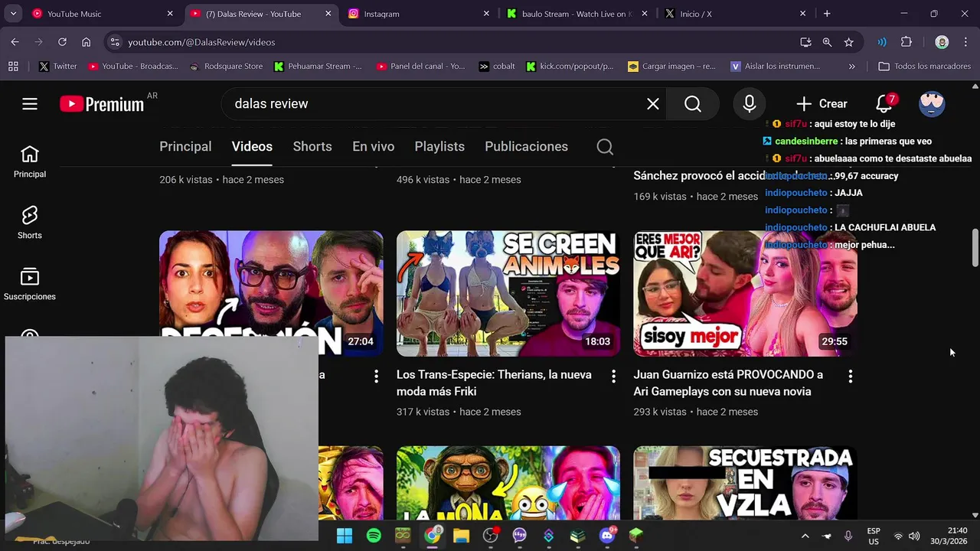This screenshot has height=551, width=980.
Task: Click the Crear button
Action: pyautogui.click(x=822, y=103)
